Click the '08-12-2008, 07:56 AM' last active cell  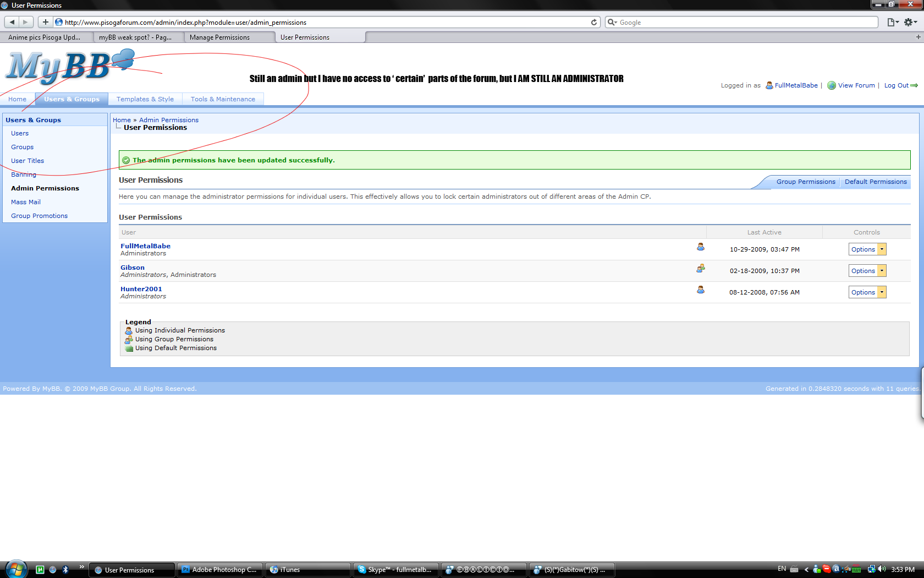click(x=765, y=292)
